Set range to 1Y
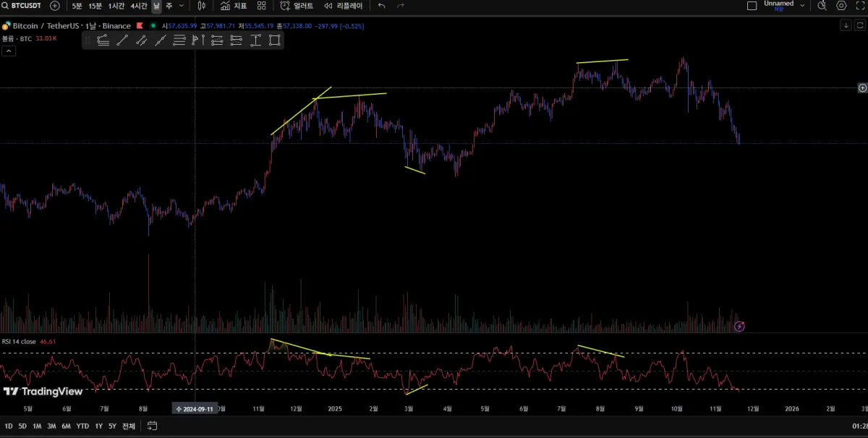The image size is (868, 438). coord(99,426)
